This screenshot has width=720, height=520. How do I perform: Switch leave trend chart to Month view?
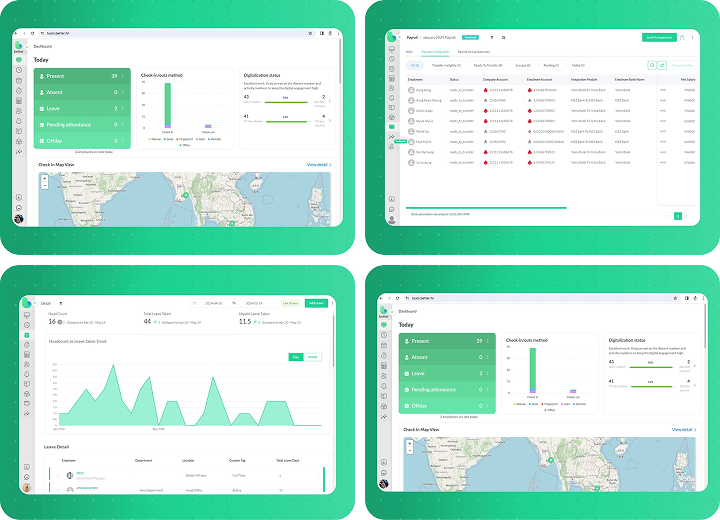[313, 356]
